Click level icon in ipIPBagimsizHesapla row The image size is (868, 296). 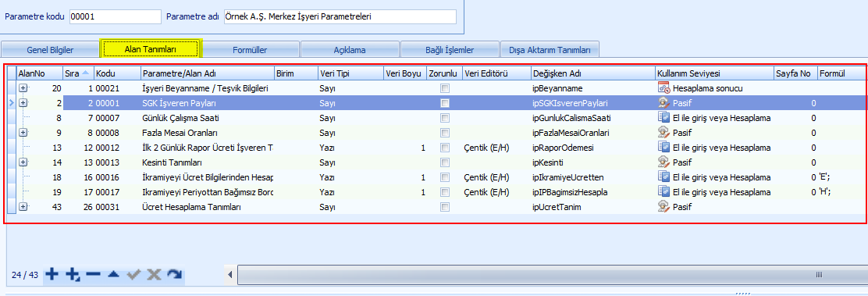point(663,192)
